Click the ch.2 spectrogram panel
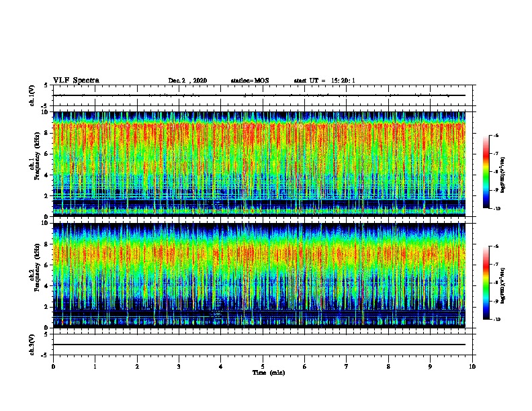Viewport: 532px width, 411px height. pos(259,275)
